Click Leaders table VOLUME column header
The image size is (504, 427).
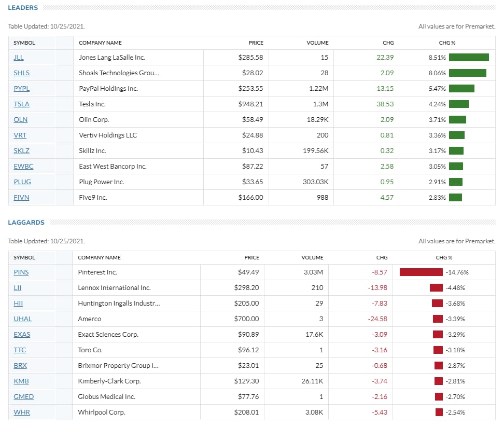tap(317, 43)
